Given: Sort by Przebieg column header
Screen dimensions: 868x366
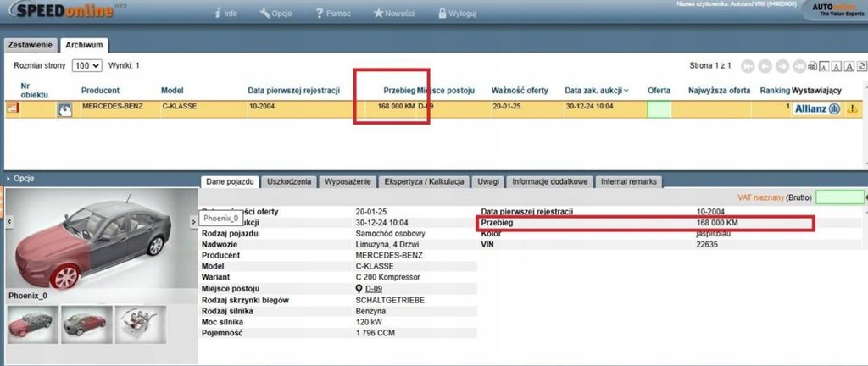Looking at the screenshot, I should (399, 90).
